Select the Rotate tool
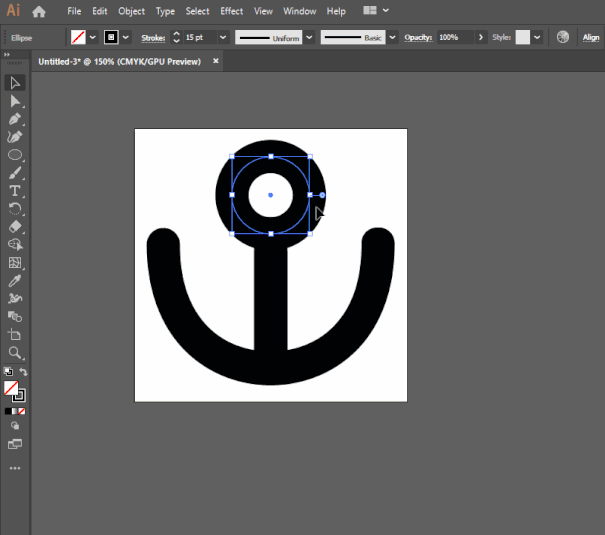This screenshot has width=605, height=535. coord(15,209)
